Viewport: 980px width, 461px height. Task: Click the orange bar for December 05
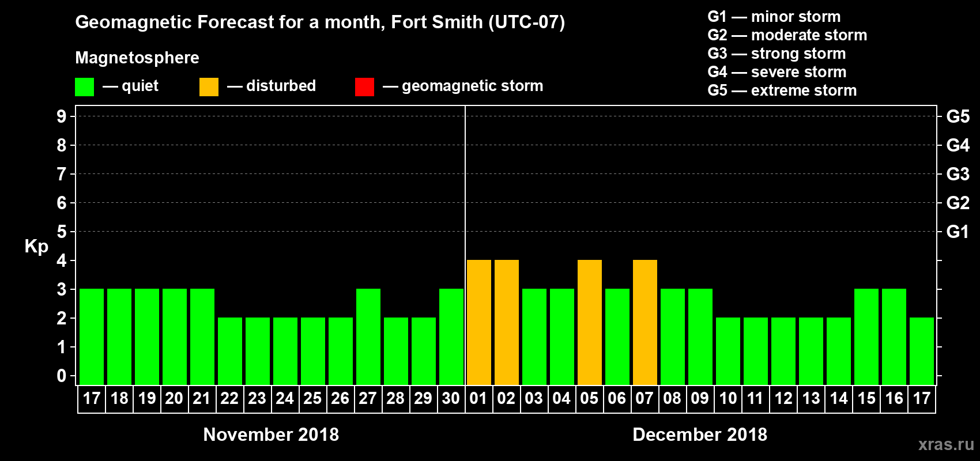590,323
